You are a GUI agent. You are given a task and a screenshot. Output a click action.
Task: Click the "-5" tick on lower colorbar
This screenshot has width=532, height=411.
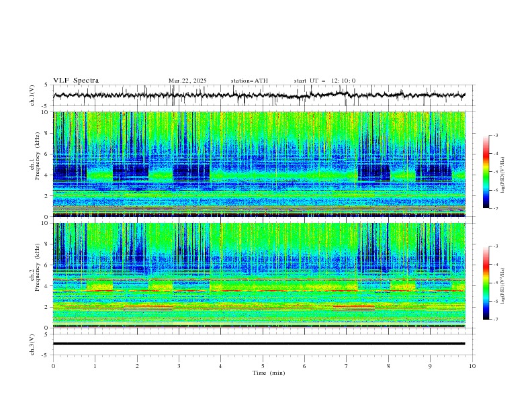[x=496, y=283]
